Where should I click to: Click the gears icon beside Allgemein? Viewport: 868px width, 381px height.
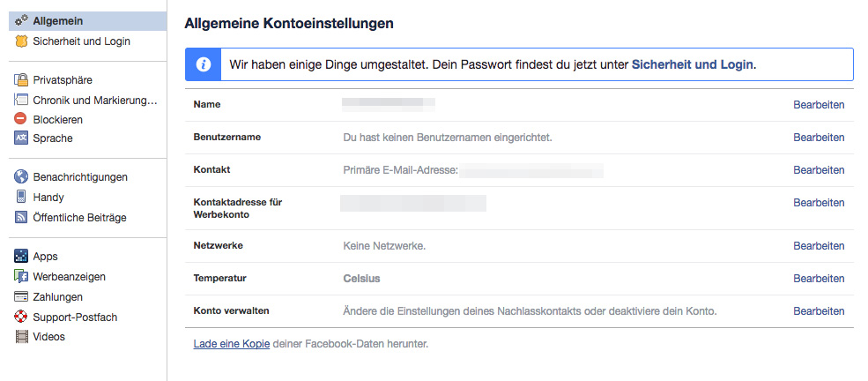22,21
